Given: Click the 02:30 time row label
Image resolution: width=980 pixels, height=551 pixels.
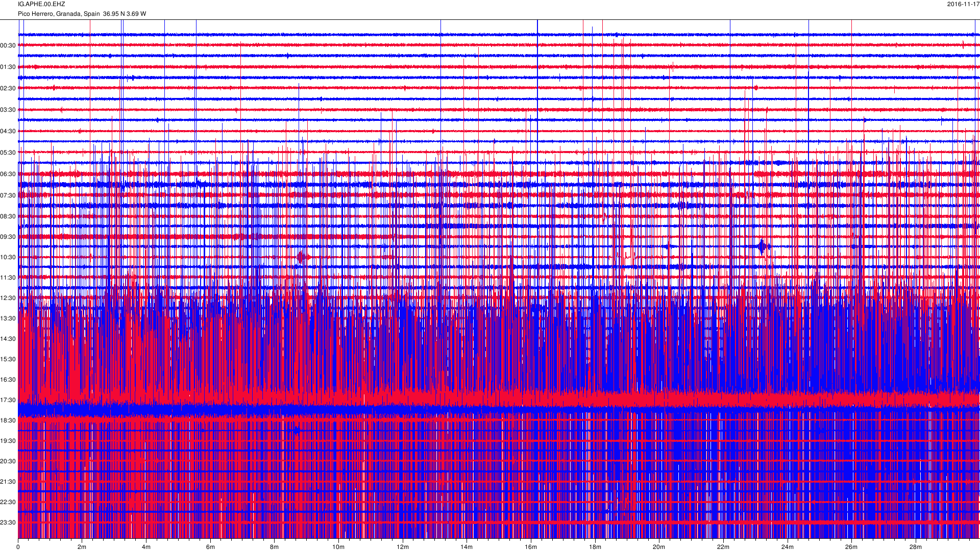Looking at the screenshot, I should pos(8,88).
